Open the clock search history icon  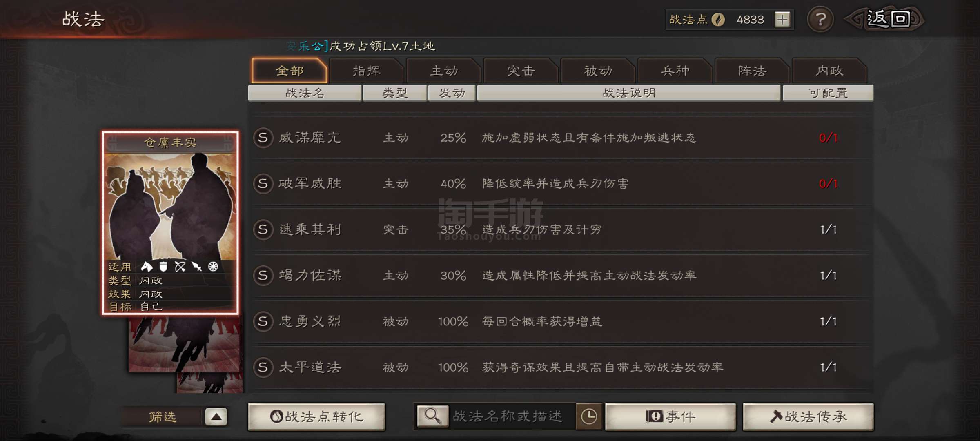(589, 416)
